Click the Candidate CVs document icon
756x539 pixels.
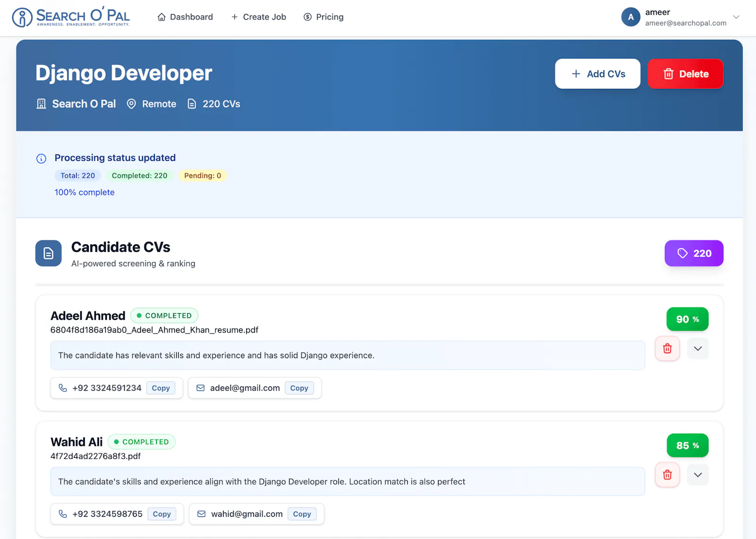pyautogui.click(x=49, y=253)
